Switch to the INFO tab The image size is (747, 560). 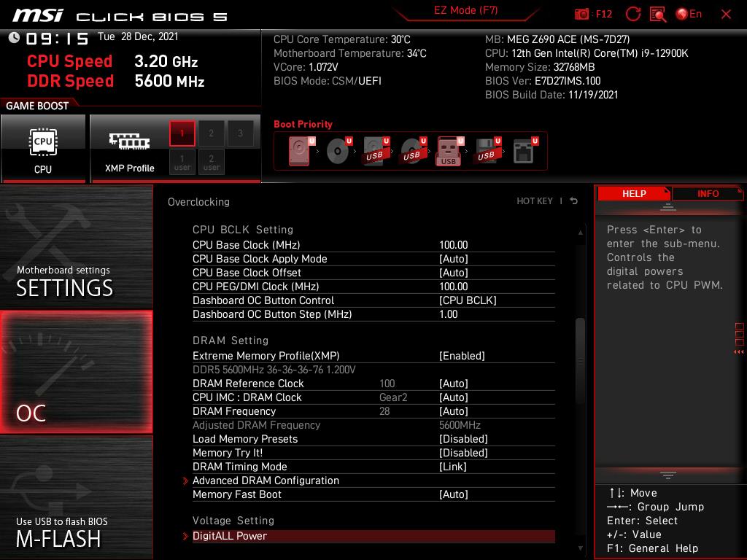coord(708,193)
